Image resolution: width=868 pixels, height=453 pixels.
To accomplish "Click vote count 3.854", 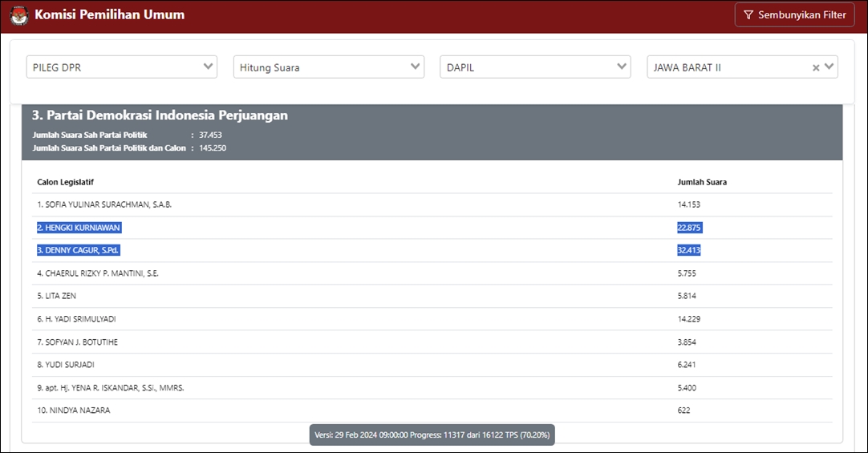I will tap(687, 342).
